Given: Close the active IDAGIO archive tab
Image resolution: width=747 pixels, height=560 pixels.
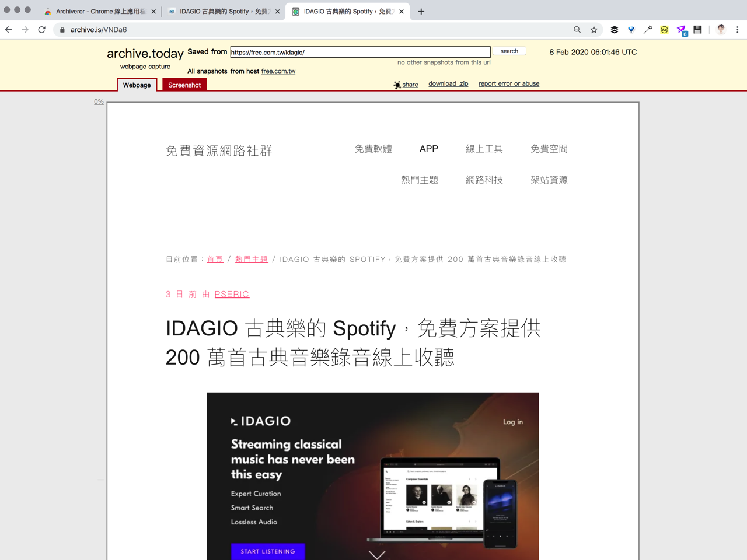Looking at the screenshot, I should pos(402,11).
